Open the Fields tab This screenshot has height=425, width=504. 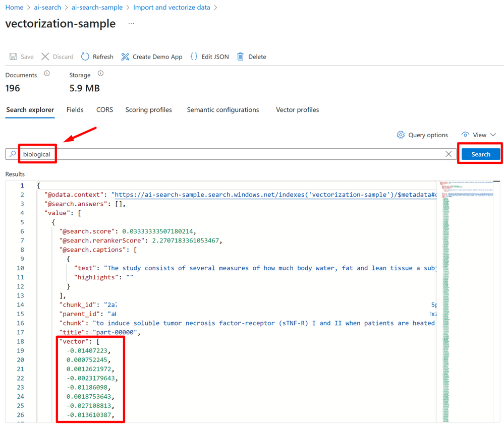click(x=75, y=110)
